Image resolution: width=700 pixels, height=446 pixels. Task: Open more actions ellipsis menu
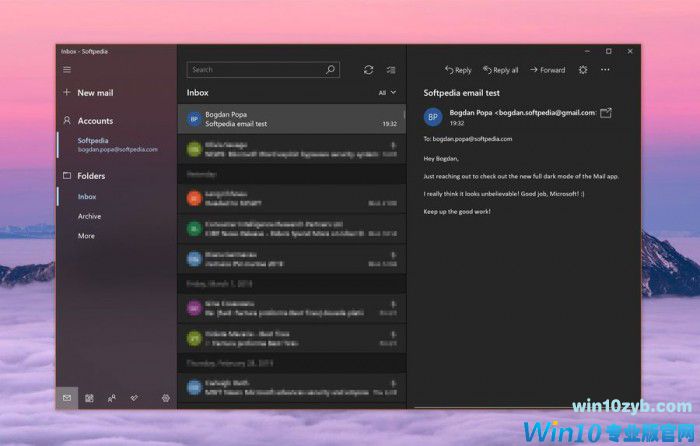click(x=605, y=70)
